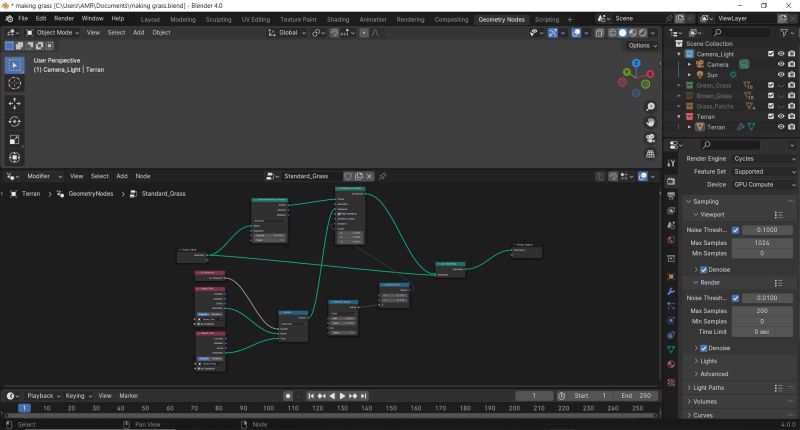Choose the Select Box tool
This screenshot has height=430, width=800.
pyautogui.click(x=14, y=65)
